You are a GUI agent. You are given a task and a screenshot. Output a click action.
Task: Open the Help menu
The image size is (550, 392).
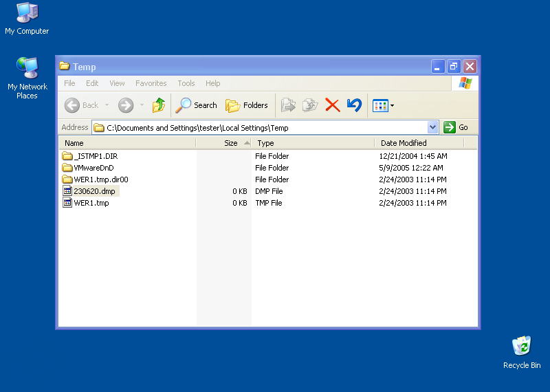(x=212, y=83)
